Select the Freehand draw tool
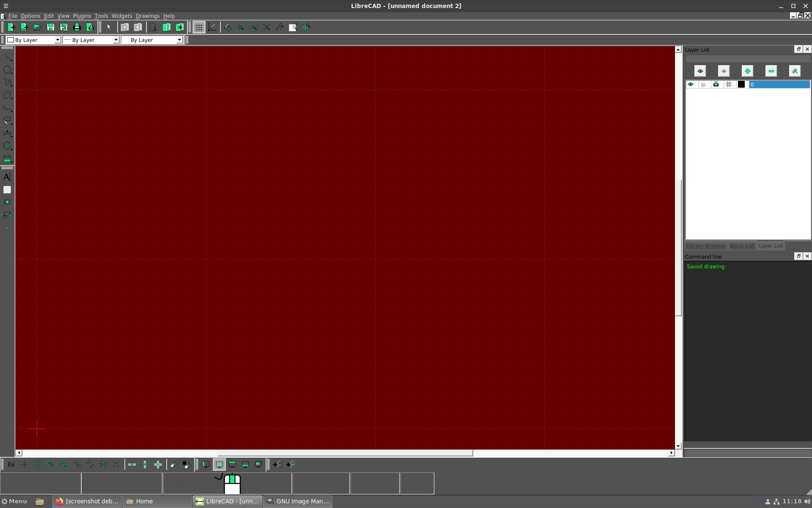The width and height of the screenshot is (812, 508). click(x=8, y=83)
